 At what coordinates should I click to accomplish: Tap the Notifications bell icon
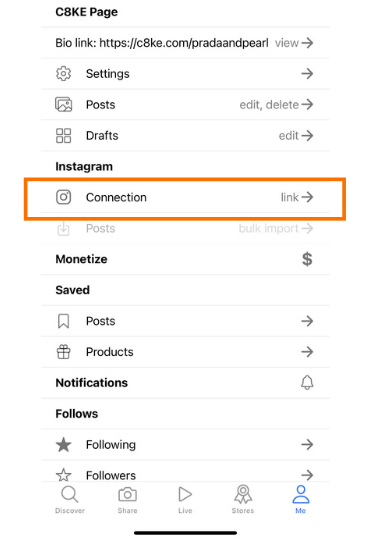(x=307, y=383)
